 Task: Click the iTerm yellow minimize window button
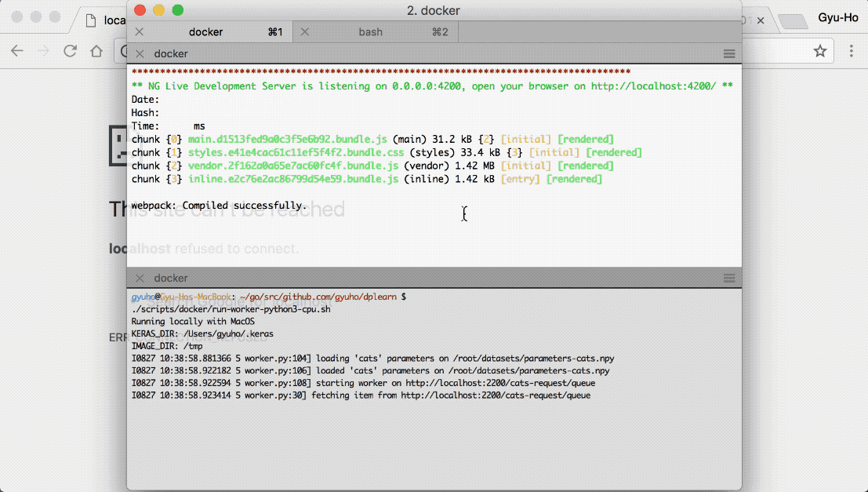(159, 10)
